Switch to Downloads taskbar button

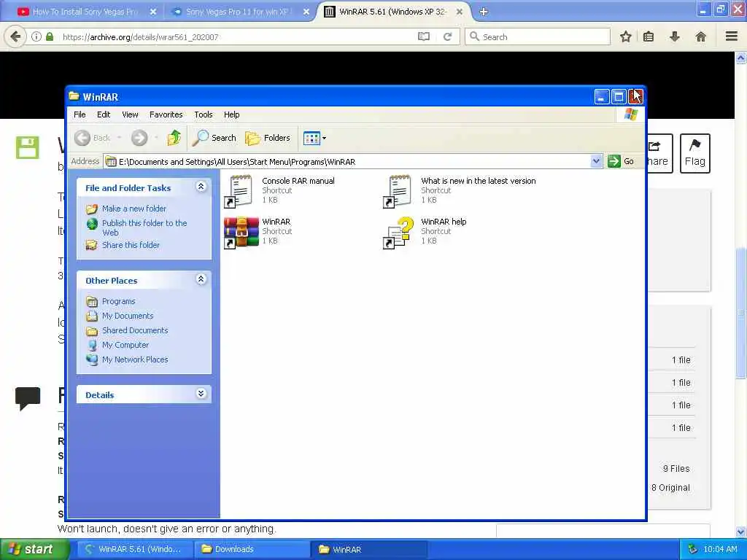(x=252, y=550)
